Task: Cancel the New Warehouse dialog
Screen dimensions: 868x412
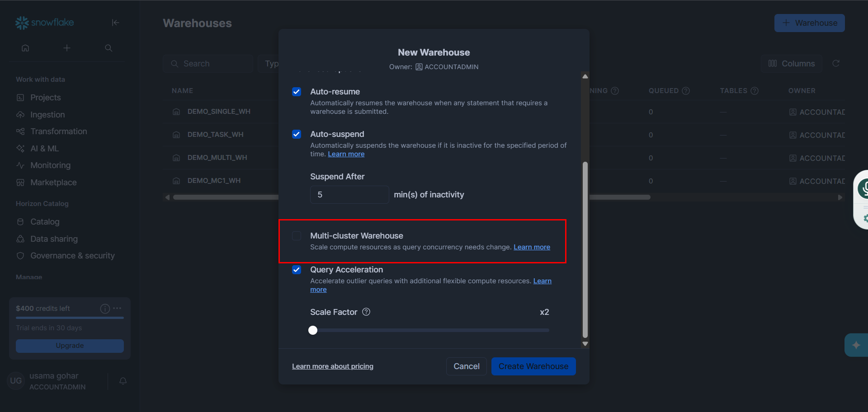Action: pos(467,366)
